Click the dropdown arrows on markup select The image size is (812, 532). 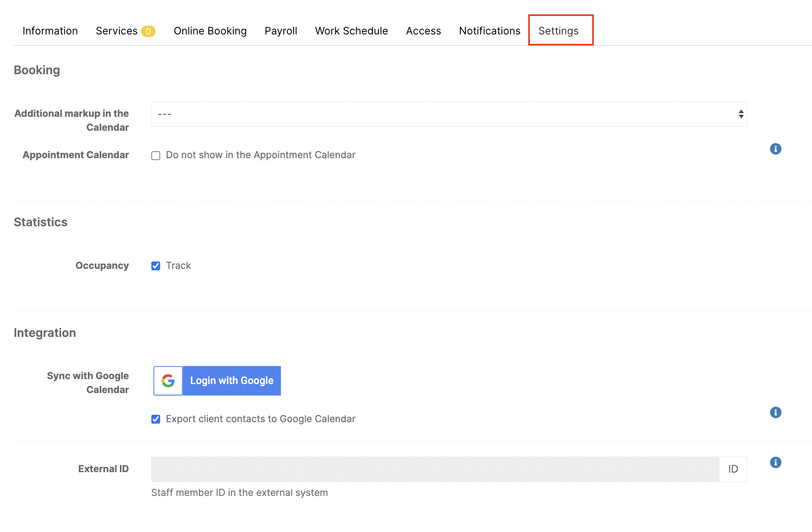[x=741, y=114]
